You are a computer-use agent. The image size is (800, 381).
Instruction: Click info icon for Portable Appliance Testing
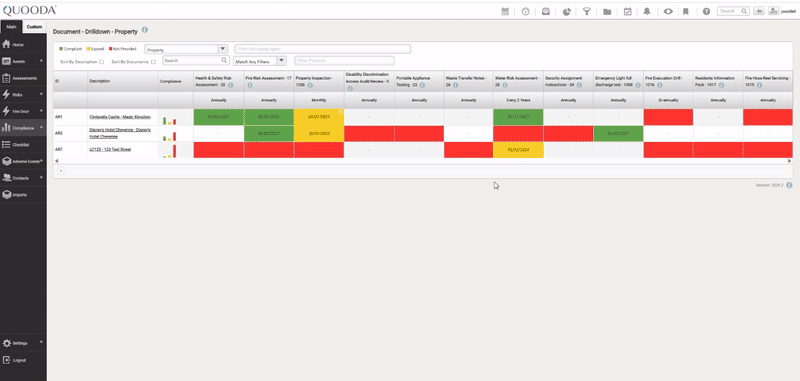coord(422,85)
